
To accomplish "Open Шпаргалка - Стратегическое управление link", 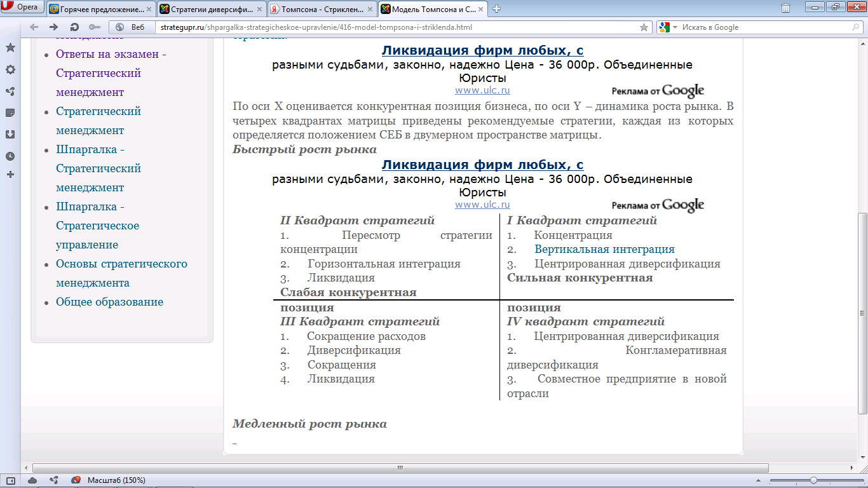I will pos(97,226).
